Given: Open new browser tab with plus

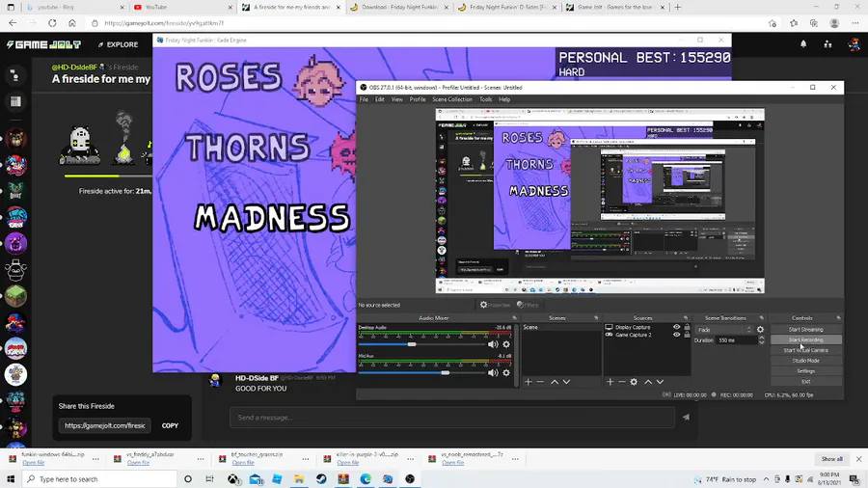Looking at the screenshot, I should pos(678,7).
